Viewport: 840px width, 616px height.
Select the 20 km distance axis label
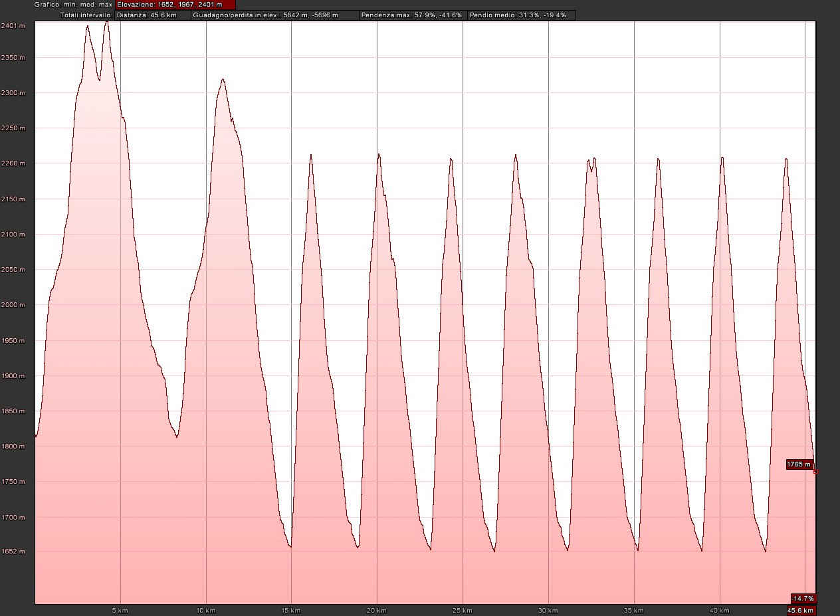[x=377, y=610]
